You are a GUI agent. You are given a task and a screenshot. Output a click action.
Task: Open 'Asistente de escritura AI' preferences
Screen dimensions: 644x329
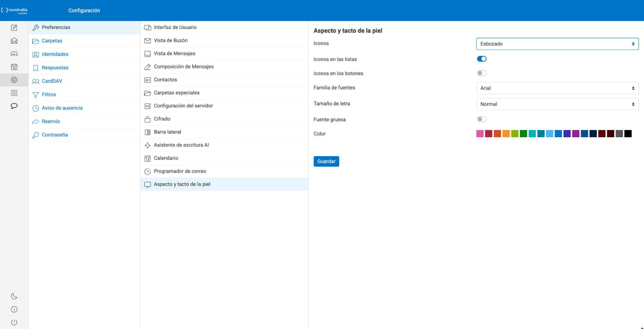224,145
